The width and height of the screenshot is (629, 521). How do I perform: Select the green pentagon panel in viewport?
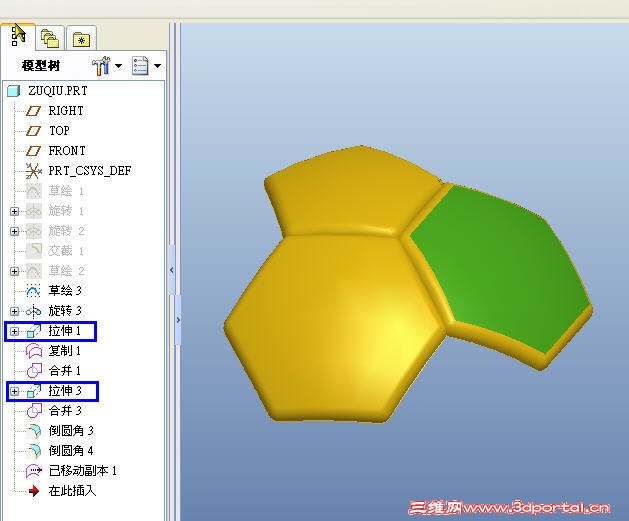(501, 269)
